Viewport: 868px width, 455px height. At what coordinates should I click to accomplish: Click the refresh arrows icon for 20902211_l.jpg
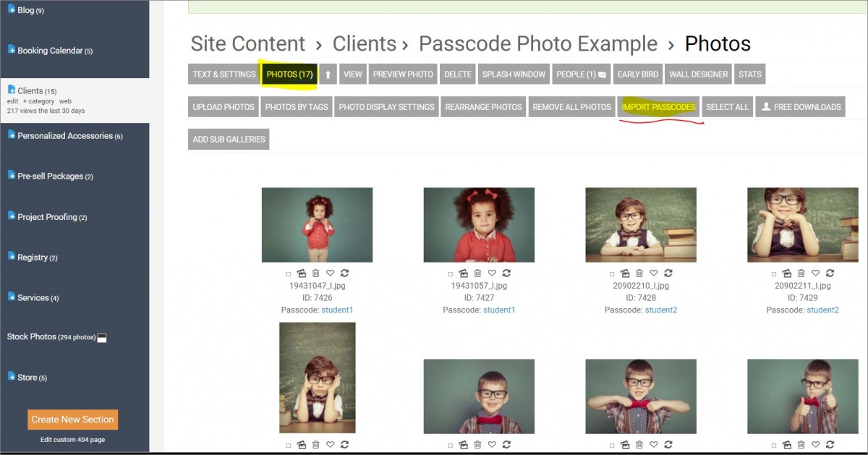click(830, 273)
